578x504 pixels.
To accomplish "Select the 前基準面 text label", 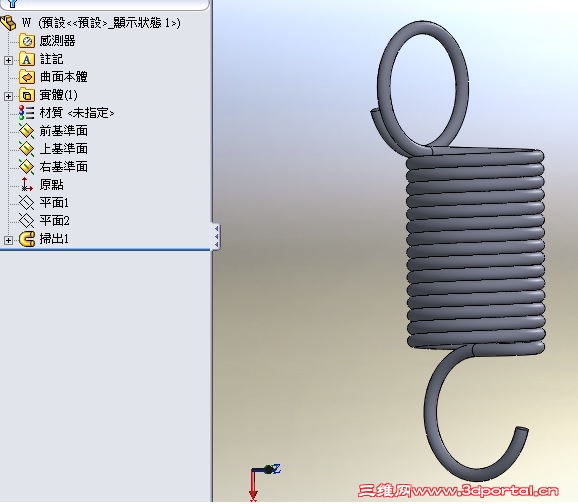I will pos(64,131).
